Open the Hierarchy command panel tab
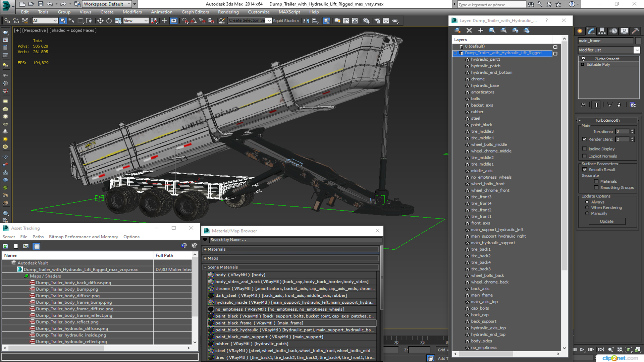 tap(602, 31)
